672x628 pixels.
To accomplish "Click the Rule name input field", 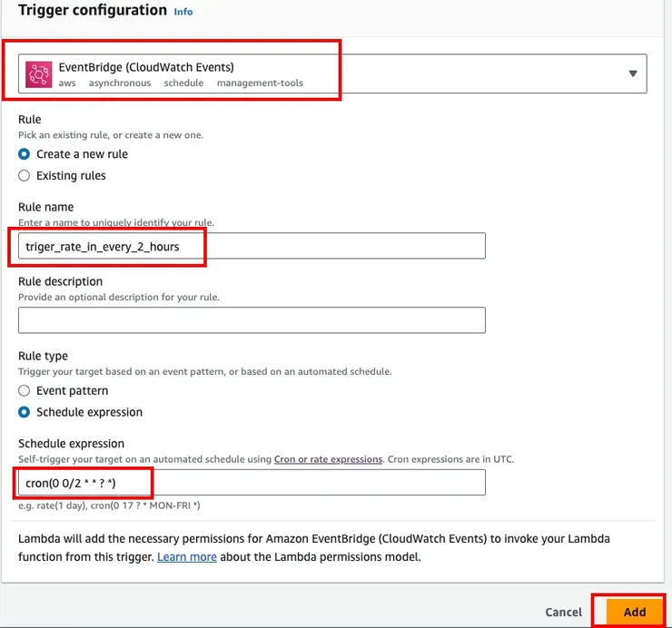I will tap(252, 246).
